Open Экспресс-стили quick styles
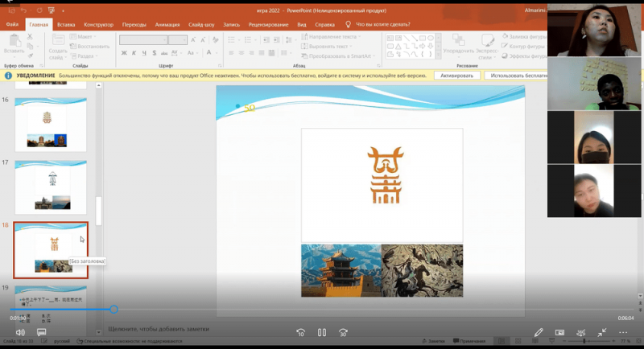This screenshot has width=644, height=349. tap(488, 47)
